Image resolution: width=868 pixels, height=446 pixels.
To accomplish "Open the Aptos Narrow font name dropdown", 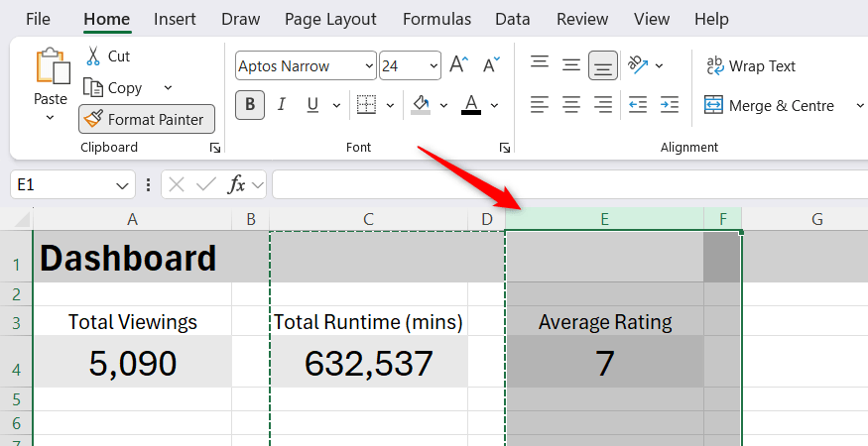I will pyautogui.click(x=369, y=65).
